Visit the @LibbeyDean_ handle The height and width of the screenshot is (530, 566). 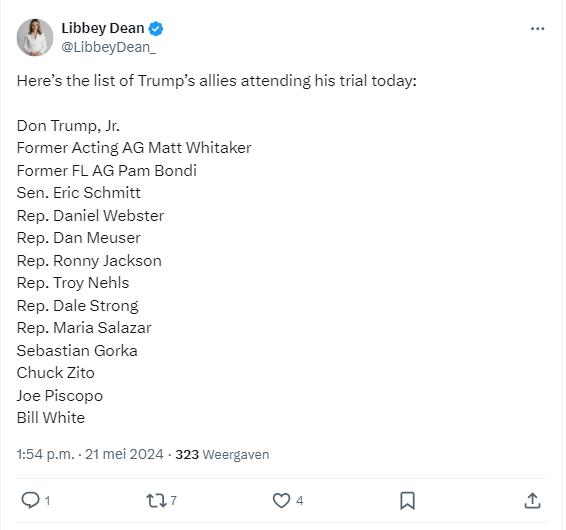click(x=109, y=47)
